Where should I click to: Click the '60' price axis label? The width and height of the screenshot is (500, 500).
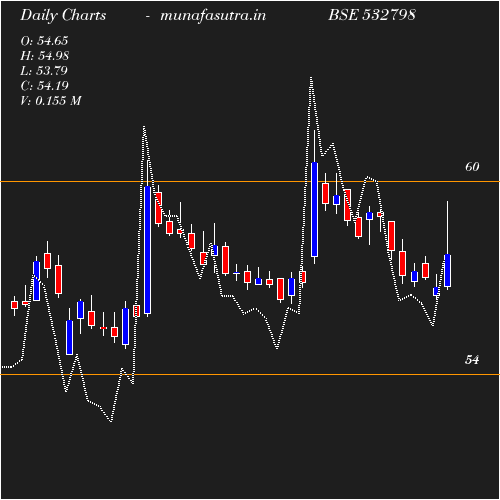click(x=472, y=167)
